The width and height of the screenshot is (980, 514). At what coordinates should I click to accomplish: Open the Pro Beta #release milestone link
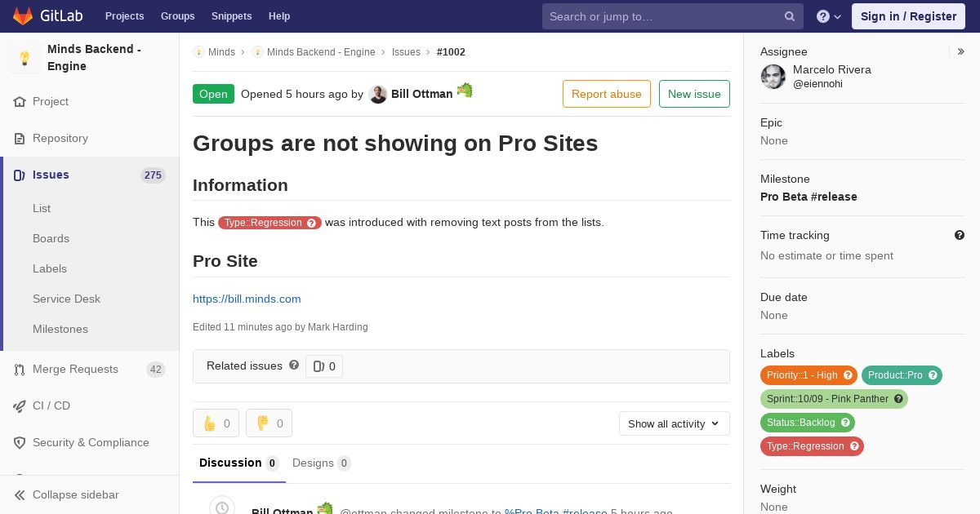pos(808,197)
